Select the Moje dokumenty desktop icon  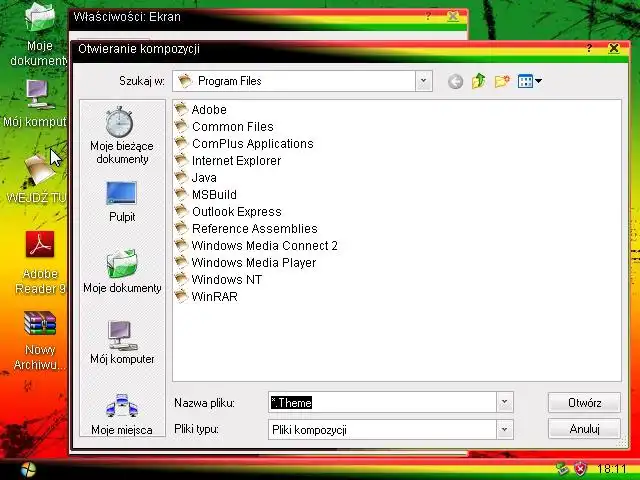click(x=38, y=34)
